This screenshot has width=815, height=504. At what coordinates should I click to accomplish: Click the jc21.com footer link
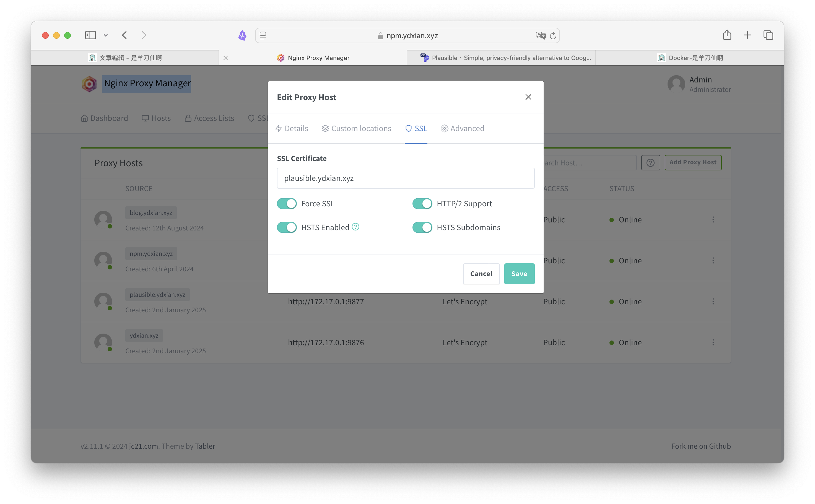143,446
